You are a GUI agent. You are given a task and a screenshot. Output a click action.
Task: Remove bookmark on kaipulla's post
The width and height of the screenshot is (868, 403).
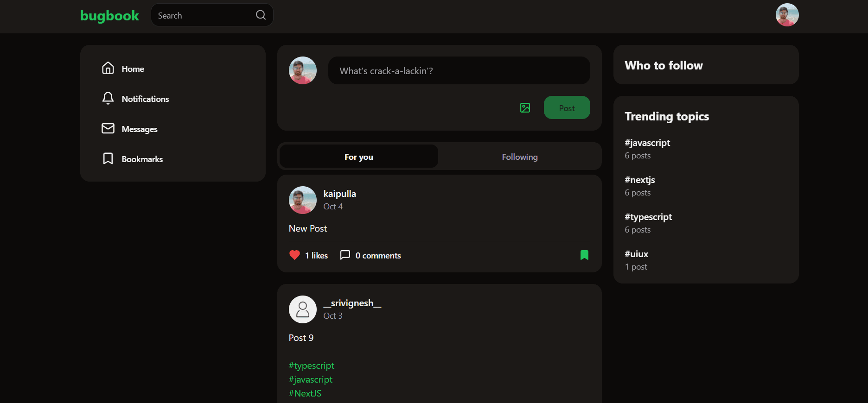pyautogui.click(x=584, y=255)
